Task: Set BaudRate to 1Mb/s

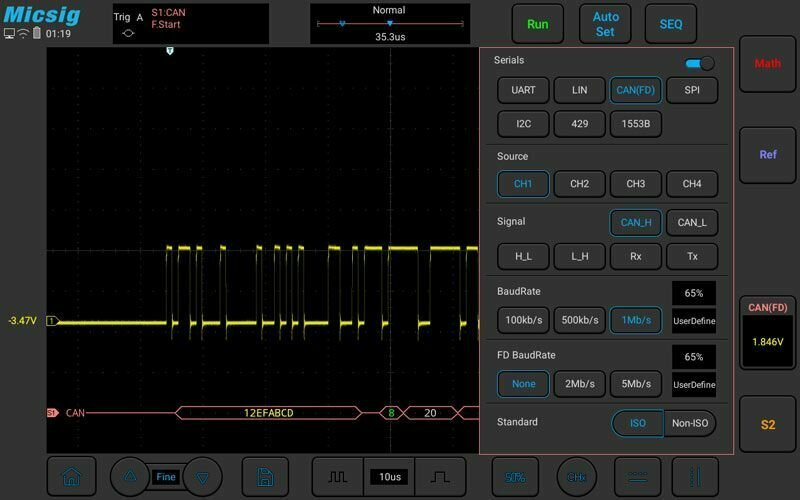Action: click(636, 320)
